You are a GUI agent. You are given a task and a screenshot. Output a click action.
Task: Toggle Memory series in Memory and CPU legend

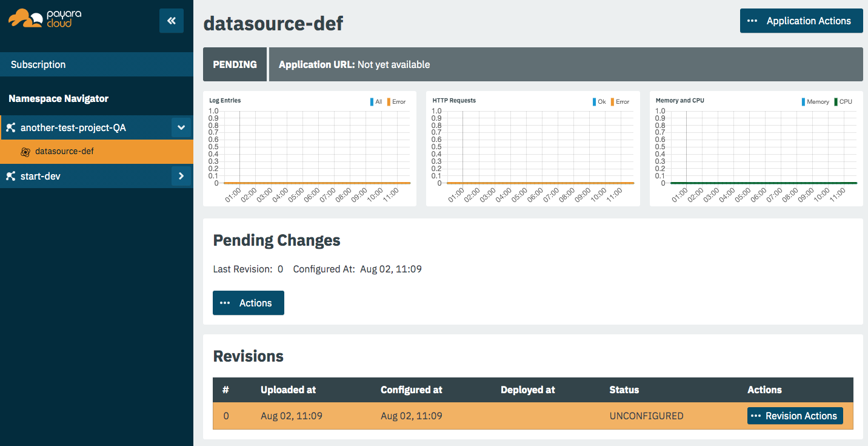coord(815,102)
